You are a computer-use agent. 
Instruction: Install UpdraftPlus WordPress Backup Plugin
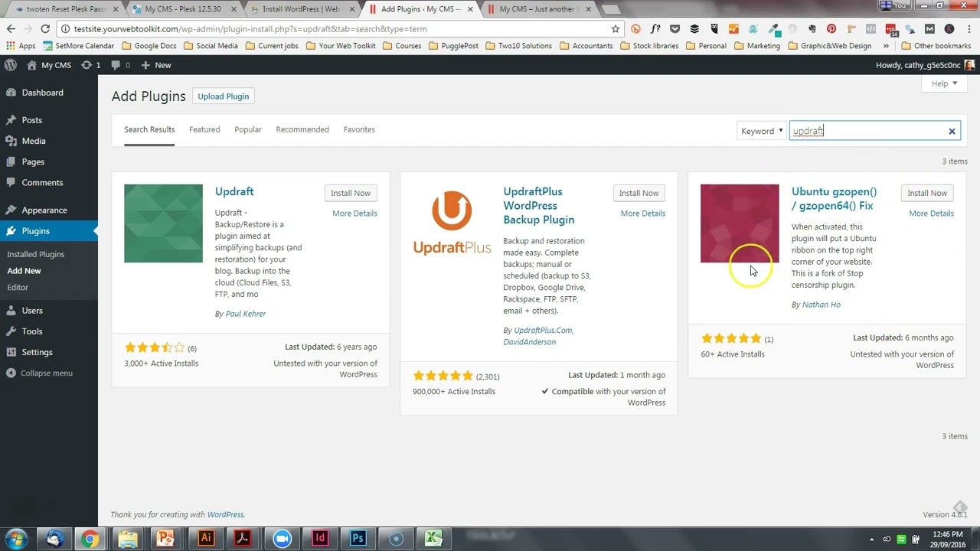pyautogui.click(x=639, y=193)
